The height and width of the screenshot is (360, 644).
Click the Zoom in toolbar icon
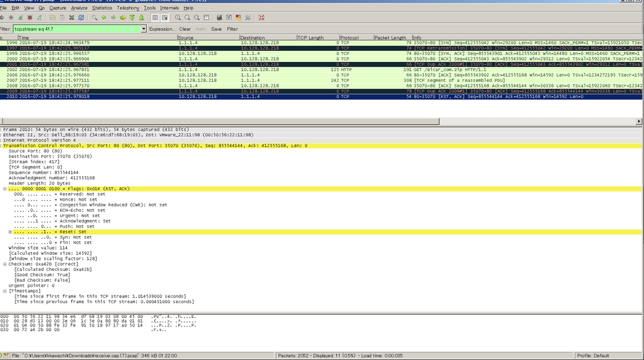177,18
